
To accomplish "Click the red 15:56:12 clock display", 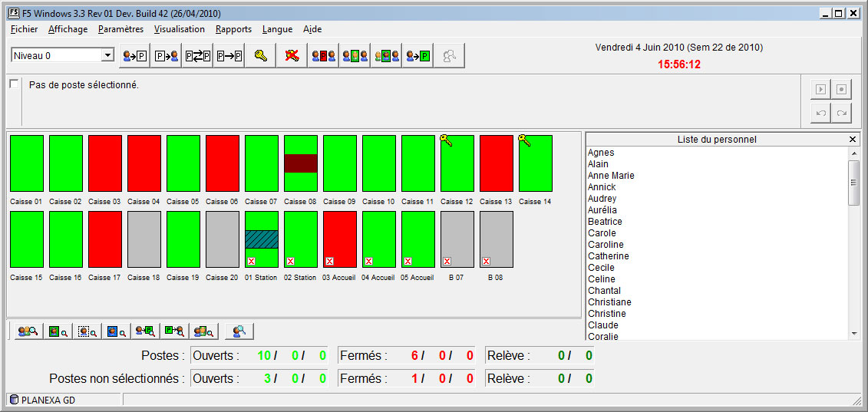I will pyautogui.click(x=679, y=64).
